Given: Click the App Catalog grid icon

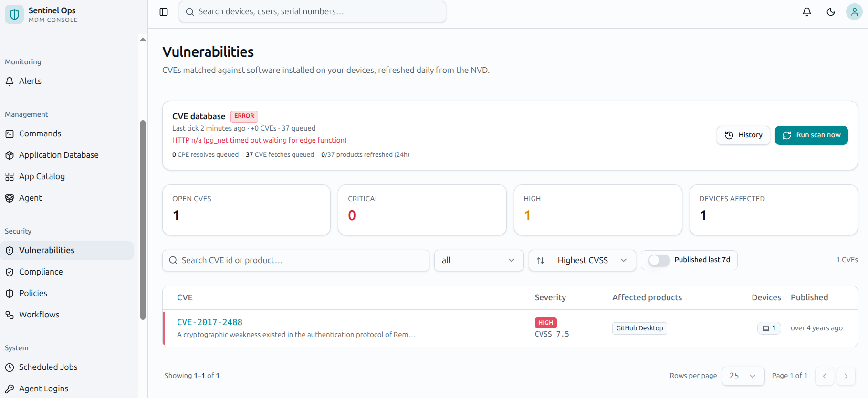Looking at the screenshot, I should point(10,177).
